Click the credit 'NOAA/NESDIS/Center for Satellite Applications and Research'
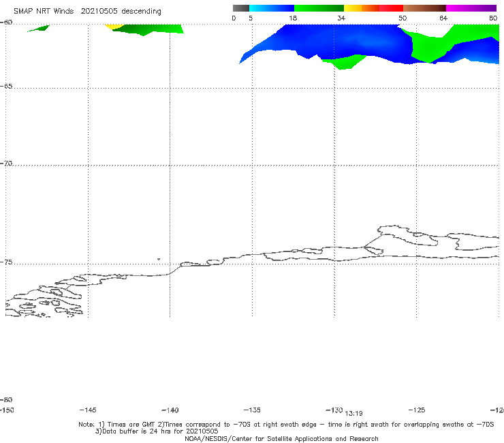The image size is (504, 443). click(281, 438)
